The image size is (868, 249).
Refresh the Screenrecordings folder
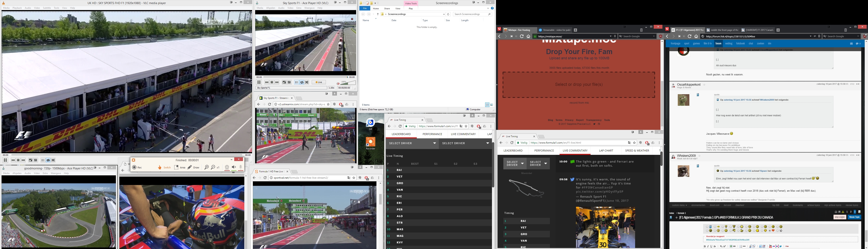pos(448,14)
